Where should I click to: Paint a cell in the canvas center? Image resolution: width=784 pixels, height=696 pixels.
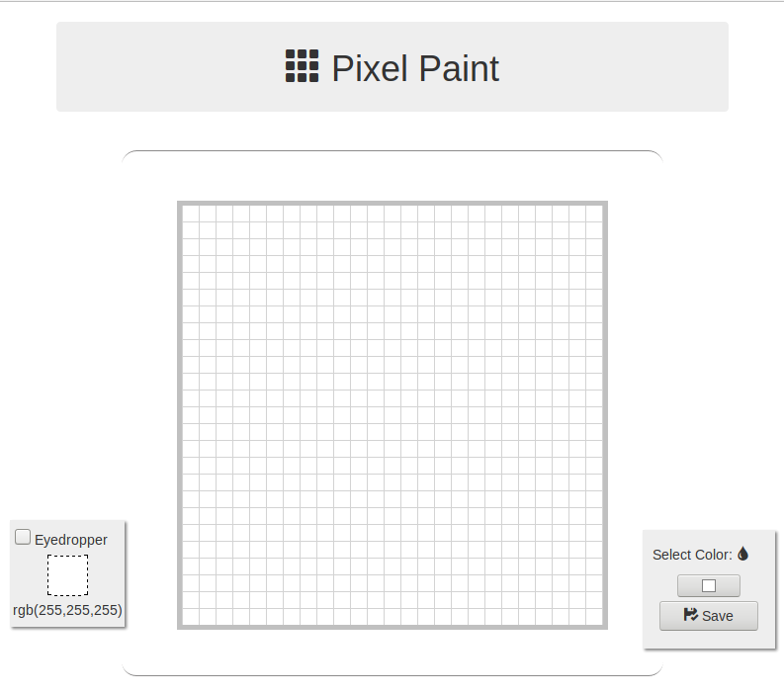point(392,414)
